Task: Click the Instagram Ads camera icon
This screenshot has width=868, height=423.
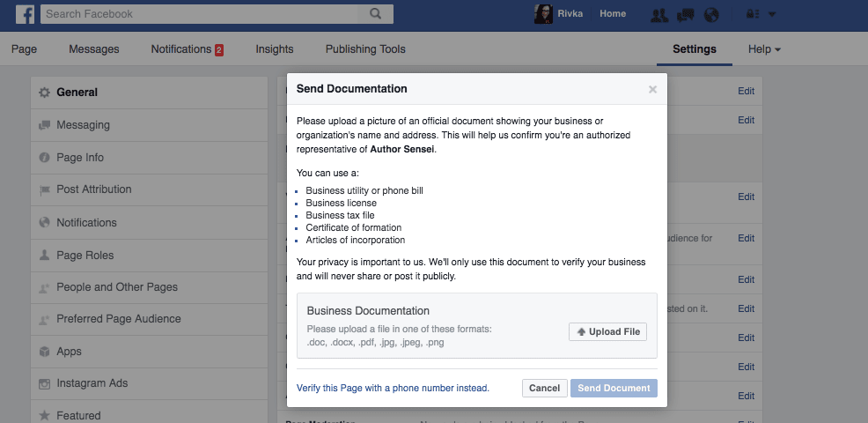Action: [x=44, y=383]
